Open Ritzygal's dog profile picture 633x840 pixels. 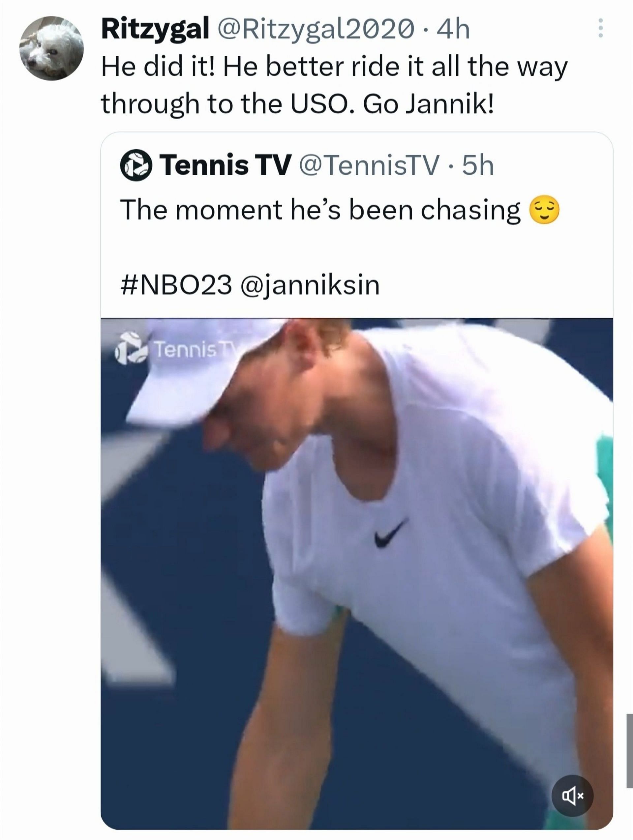click(x=51, y=48)
